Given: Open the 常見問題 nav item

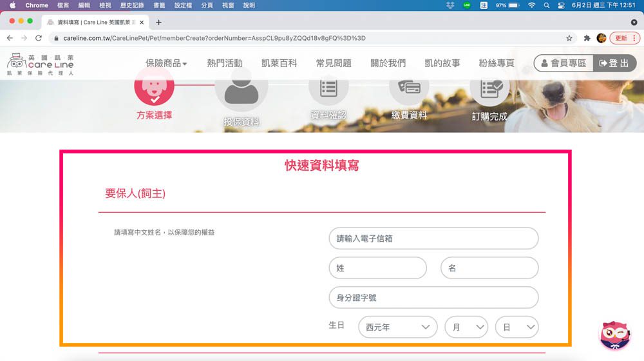Looking at the screenshot, I should pyautogui.click(x=334, y=63).
